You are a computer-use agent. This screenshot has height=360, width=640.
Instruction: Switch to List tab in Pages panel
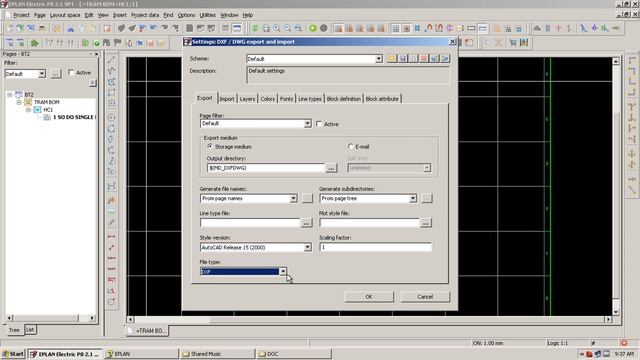[x=30, y=330]
